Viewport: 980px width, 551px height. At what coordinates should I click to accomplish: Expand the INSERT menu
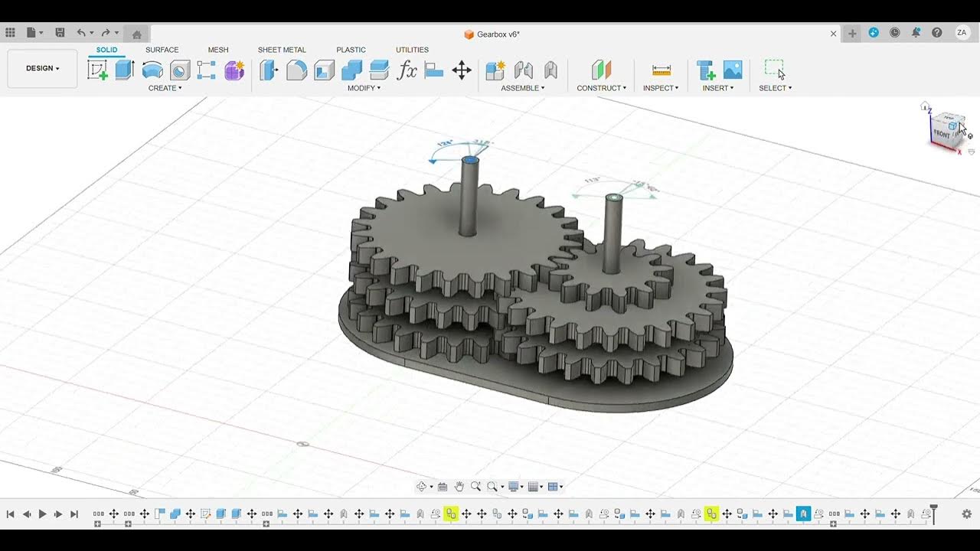718,88
